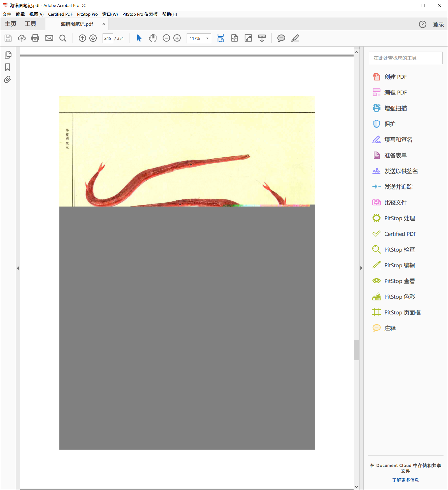Zoom in with the plus icon
Image resolution: width=448 pixels, height=490 pixels.
coord(177,38)
